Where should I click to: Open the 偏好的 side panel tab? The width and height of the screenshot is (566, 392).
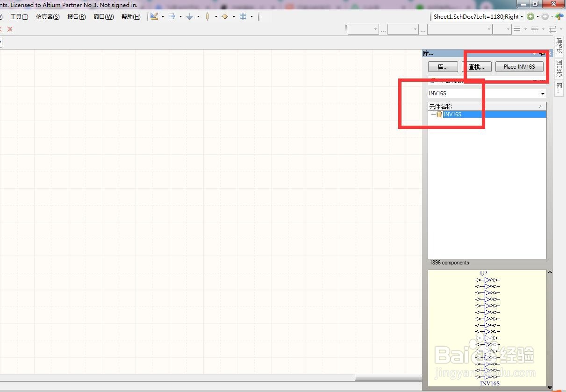point(559,47)
